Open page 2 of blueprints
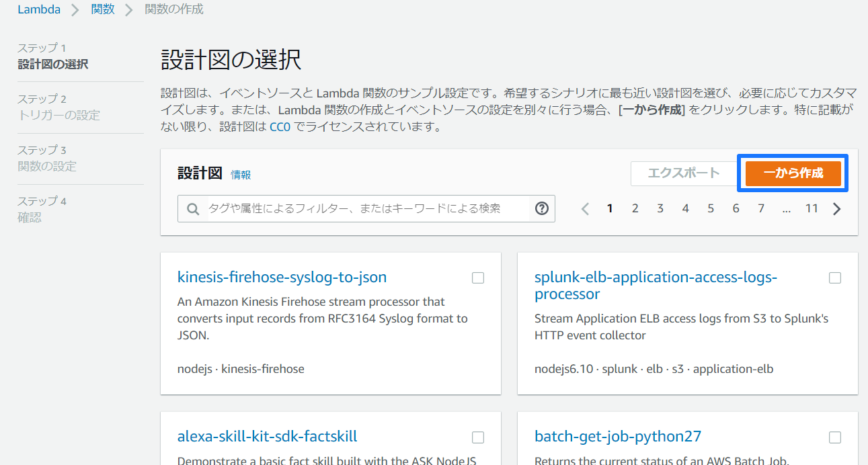The height and width of the screenshot is (465, 868). [635, 208]
